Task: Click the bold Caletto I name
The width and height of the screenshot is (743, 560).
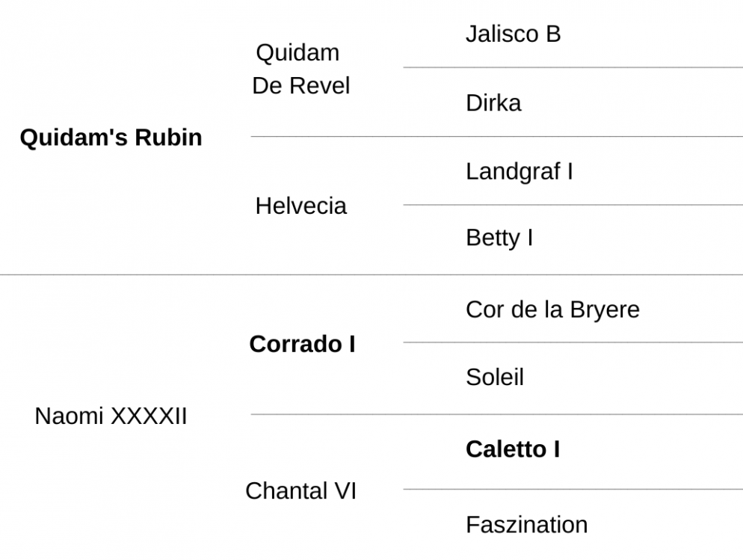Action: click(x=513, y=449)
